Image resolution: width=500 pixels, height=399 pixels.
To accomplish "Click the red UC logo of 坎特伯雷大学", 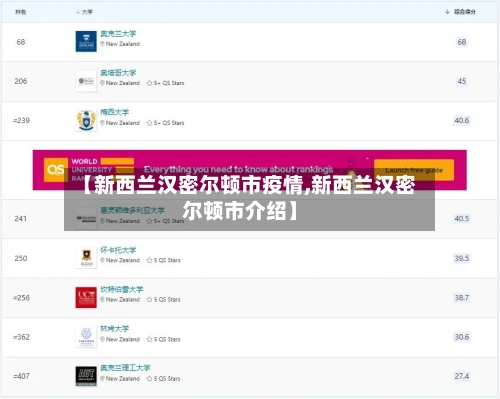I will click(x=86, y=297).
